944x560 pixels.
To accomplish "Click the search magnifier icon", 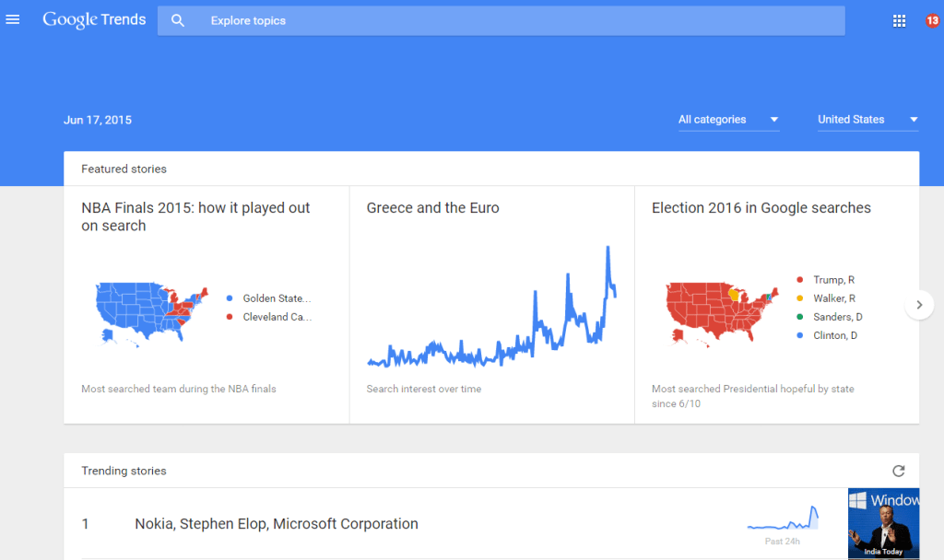I will [178, 20].
